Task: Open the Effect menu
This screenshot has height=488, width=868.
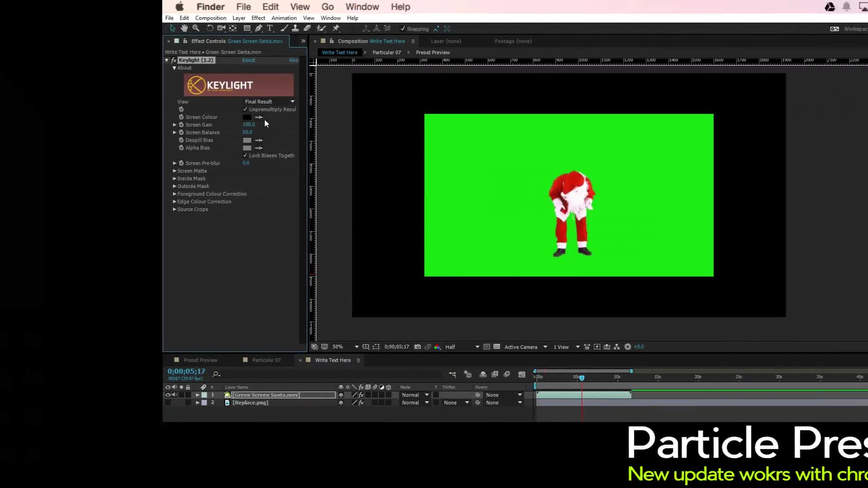Action: 258,18
